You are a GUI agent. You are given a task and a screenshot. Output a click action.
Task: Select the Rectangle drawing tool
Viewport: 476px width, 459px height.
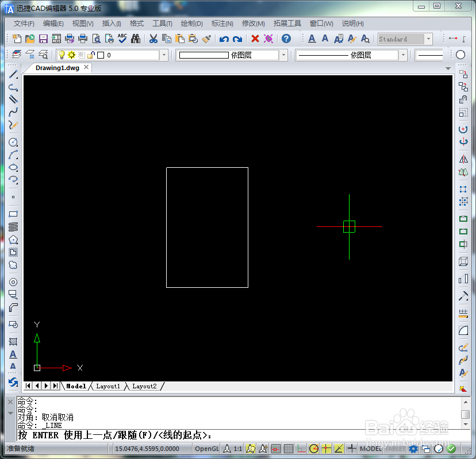click(13, 214)
